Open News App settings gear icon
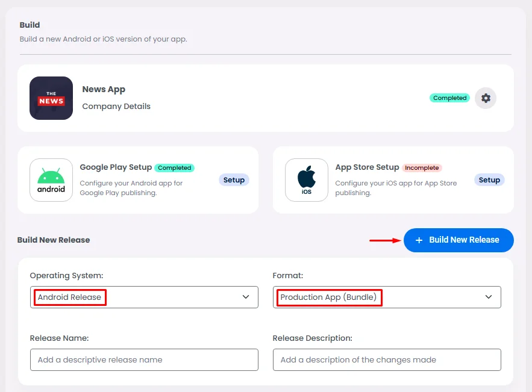 click(486, 98)
